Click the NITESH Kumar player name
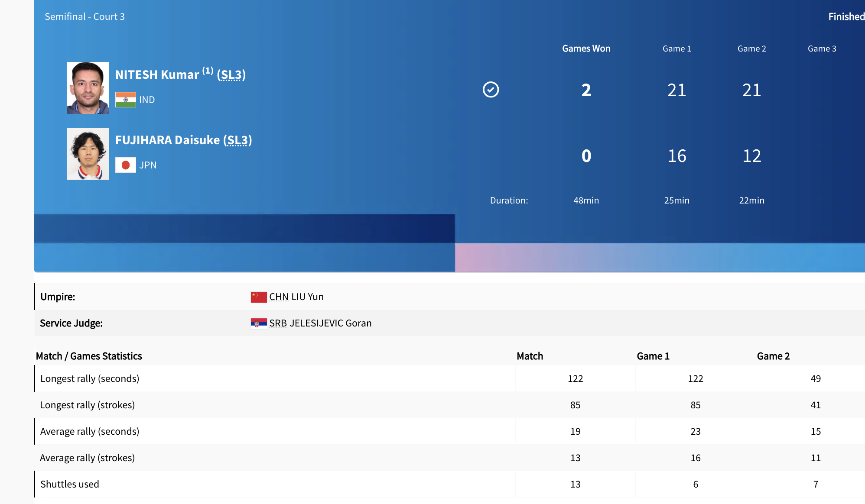This screenshot has height=504, width=865. [x=157, y=75]
